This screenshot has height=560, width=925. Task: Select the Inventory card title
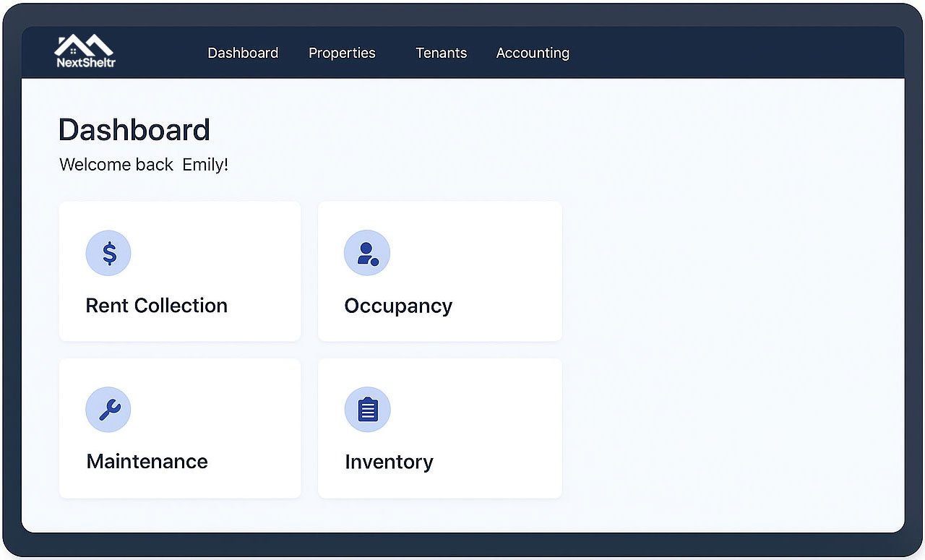click(x=389, y=462)
